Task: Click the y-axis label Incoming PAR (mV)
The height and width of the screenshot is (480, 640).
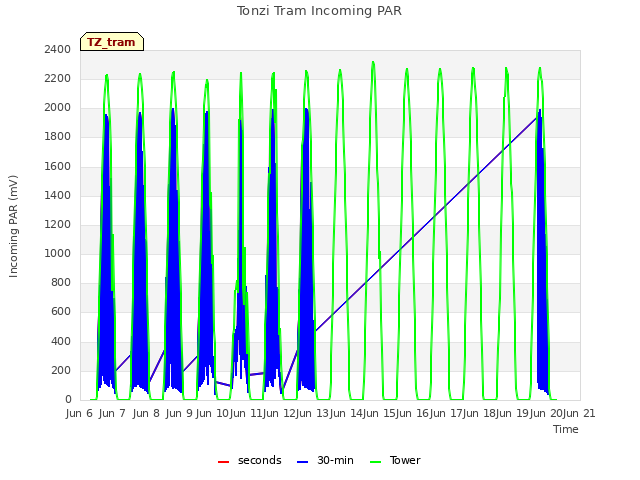Action: 13,227
